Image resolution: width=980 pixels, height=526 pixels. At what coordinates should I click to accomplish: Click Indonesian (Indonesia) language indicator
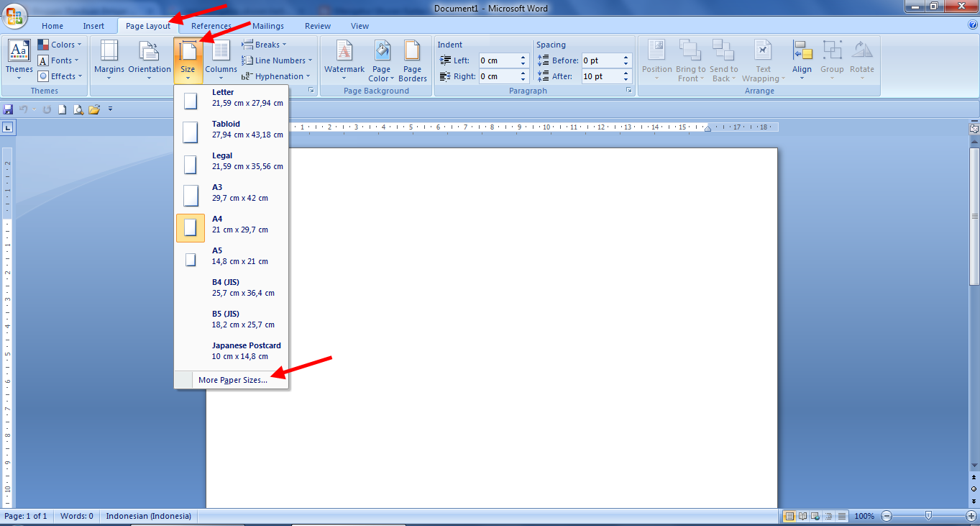pos(149,516)
